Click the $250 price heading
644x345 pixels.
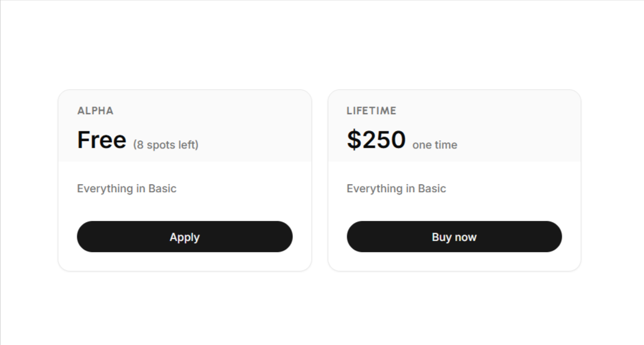(x=377, y=140)
